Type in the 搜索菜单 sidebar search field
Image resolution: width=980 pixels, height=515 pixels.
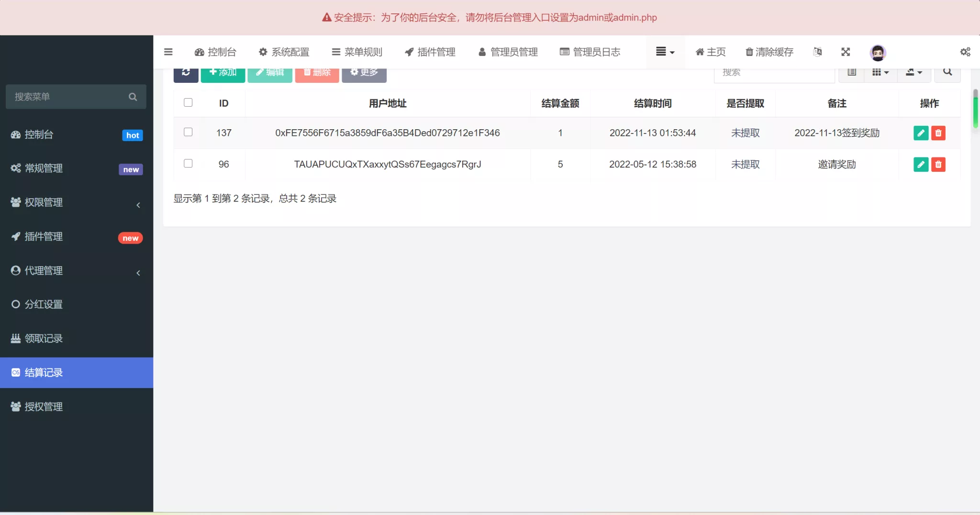[x=67, y=97]
